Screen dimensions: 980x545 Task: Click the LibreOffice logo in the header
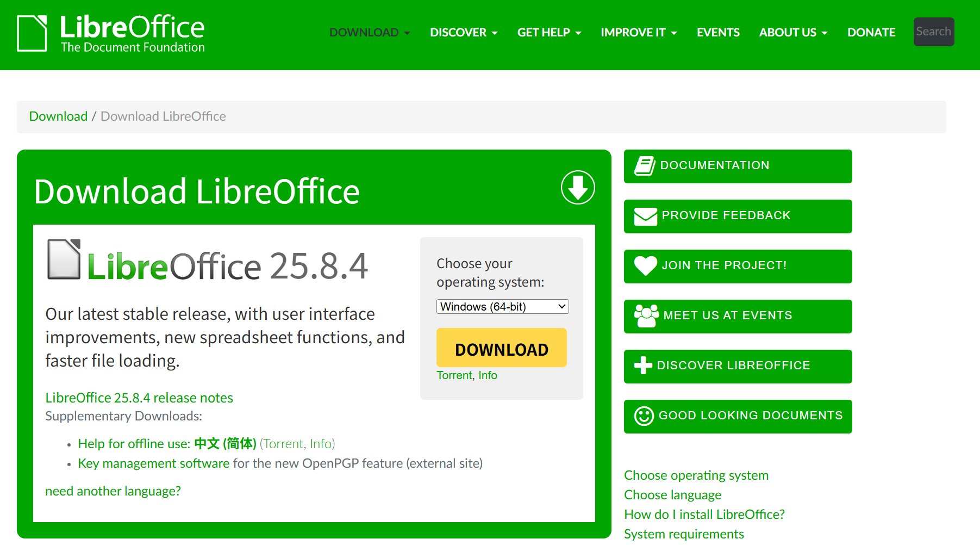coord(111,34)
